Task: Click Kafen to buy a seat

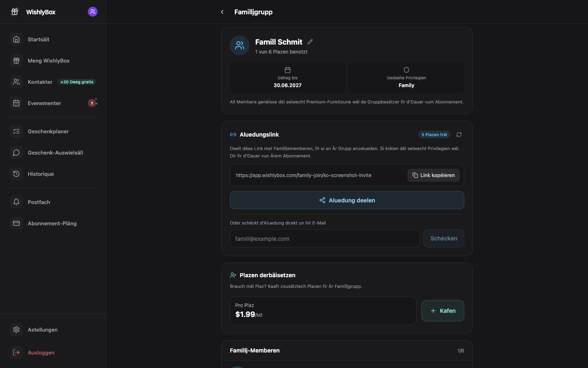Action: point(443,311)
